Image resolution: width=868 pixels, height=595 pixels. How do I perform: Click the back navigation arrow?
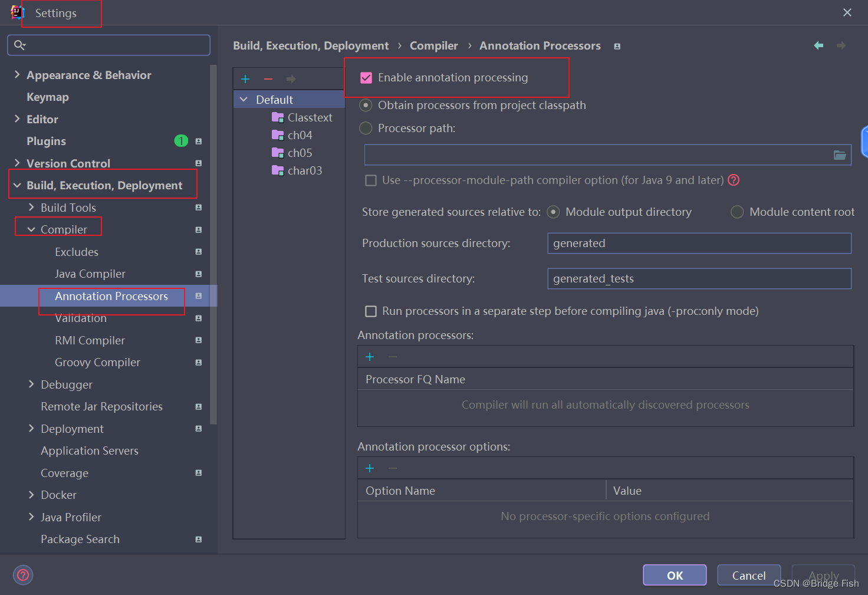coord(818,45)
